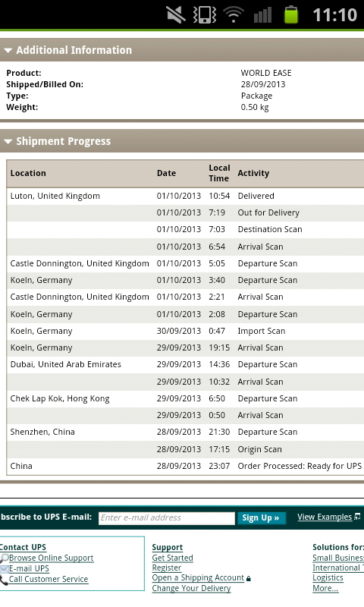Click the lock icon after Open a Shipping Account
Viewport: 364px width, 607px height.
coord(248,578)
